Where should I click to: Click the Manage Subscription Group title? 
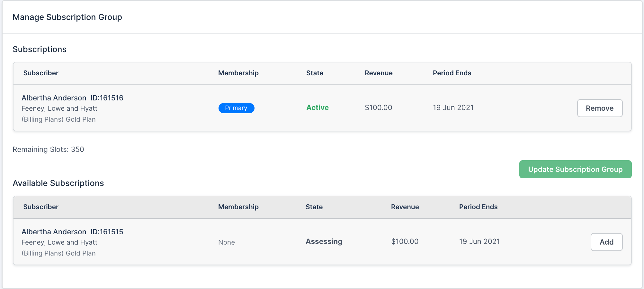pyautogui.click(x=67, y=17)
